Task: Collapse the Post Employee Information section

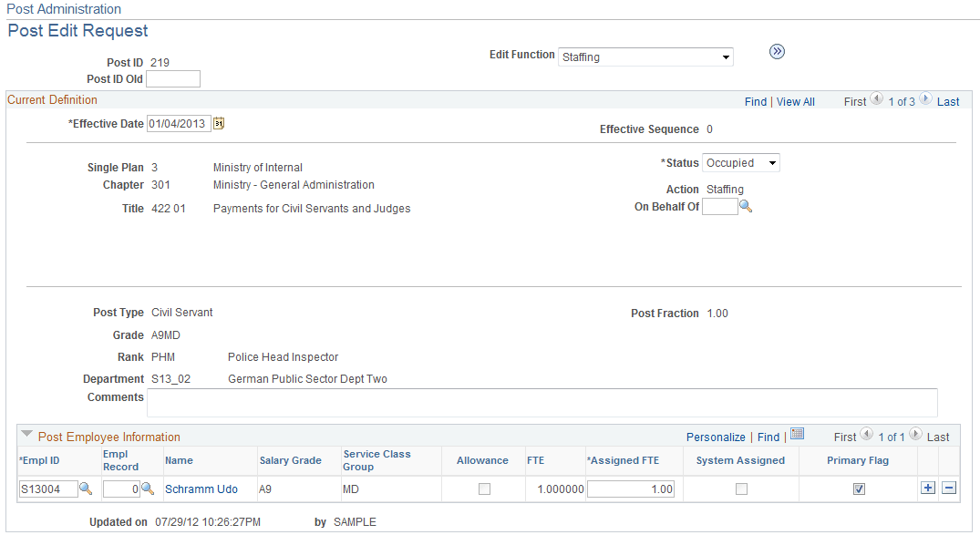Action: click(27, 435)
